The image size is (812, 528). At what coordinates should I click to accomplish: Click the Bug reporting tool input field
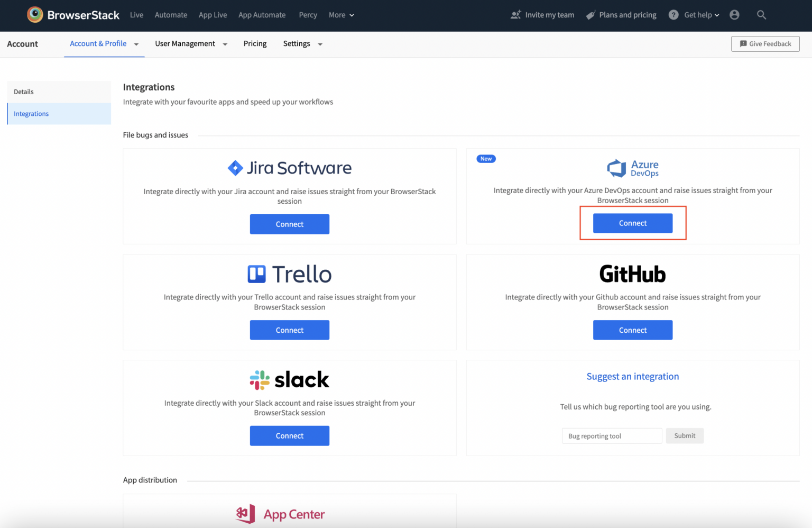pyautogui.click(x=612, y=435)
